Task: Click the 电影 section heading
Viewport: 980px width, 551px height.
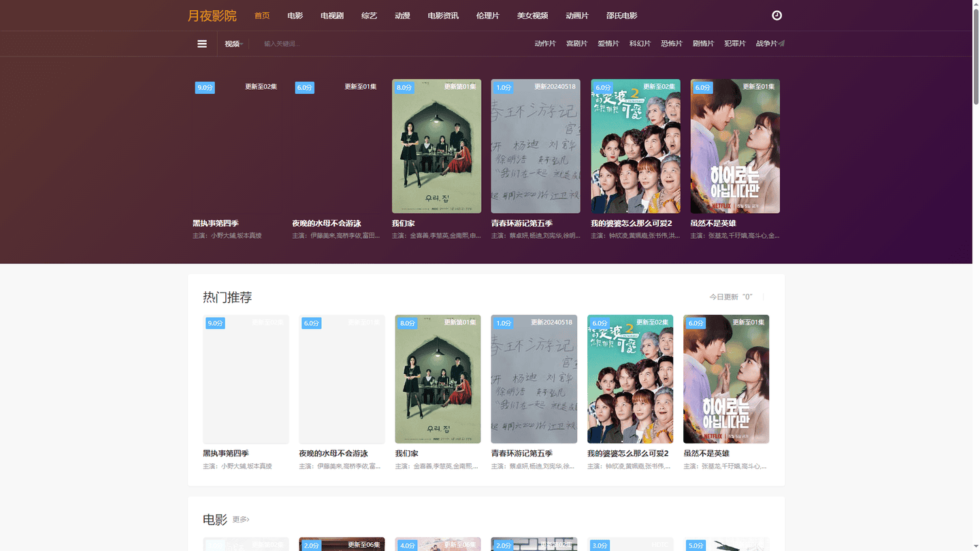Action: [x=215, y=520]
